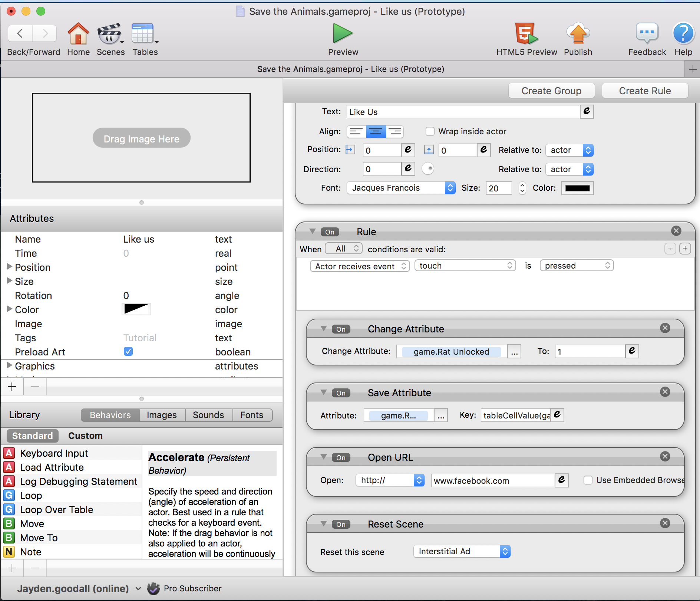Switch to the Behaviors library tab
This screenshot has height=601, width=700.
(110, 415)
